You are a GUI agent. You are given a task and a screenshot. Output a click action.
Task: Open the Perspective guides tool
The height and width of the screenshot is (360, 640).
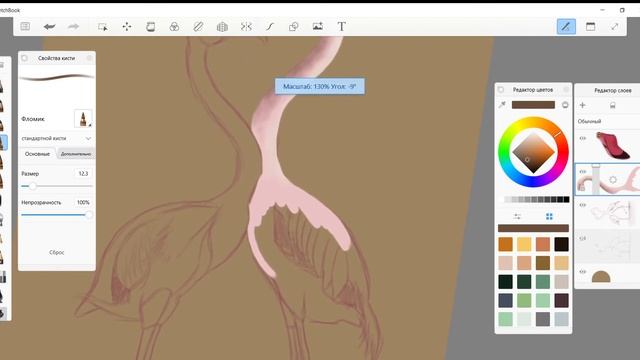[x=222, y=27]
